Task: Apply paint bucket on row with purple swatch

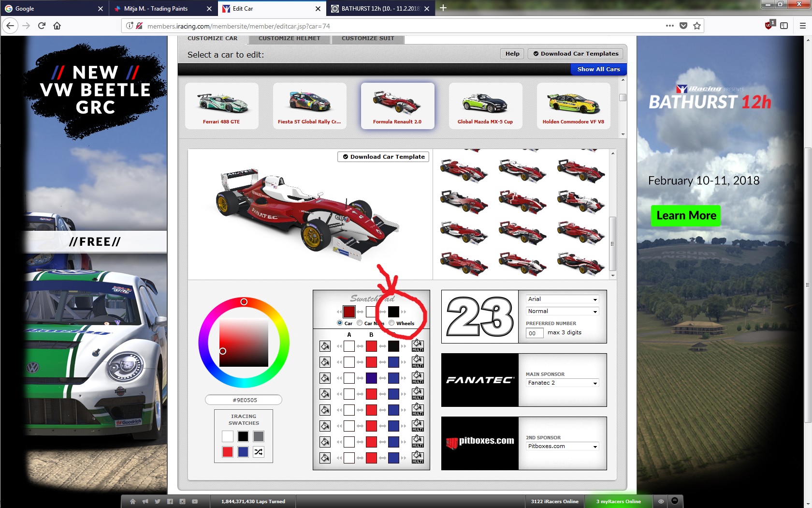Action: (325, 378)
